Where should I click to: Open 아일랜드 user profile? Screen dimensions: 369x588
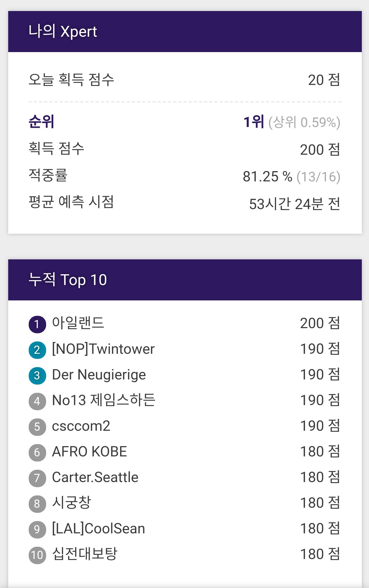coord(78,323)
